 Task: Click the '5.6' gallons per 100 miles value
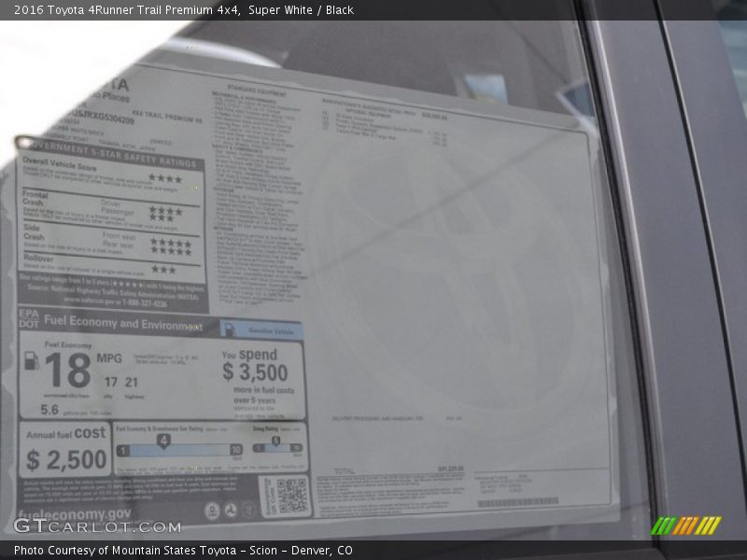point(49,410)
